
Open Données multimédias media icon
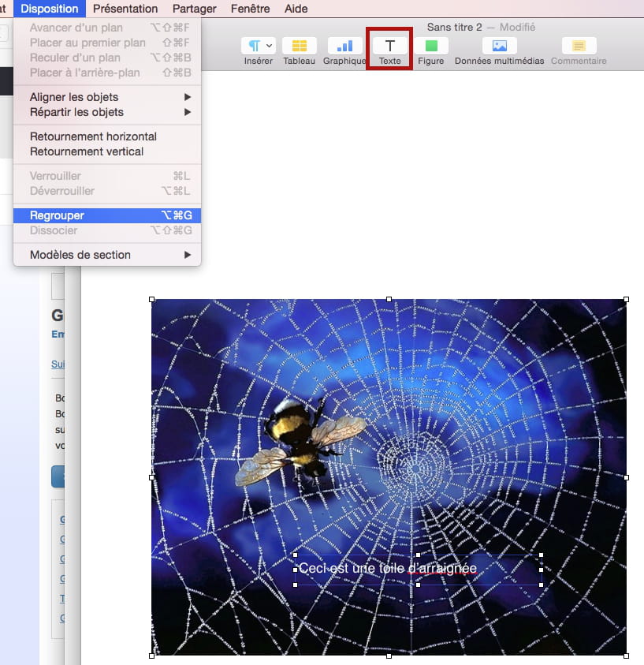point(500,46)
